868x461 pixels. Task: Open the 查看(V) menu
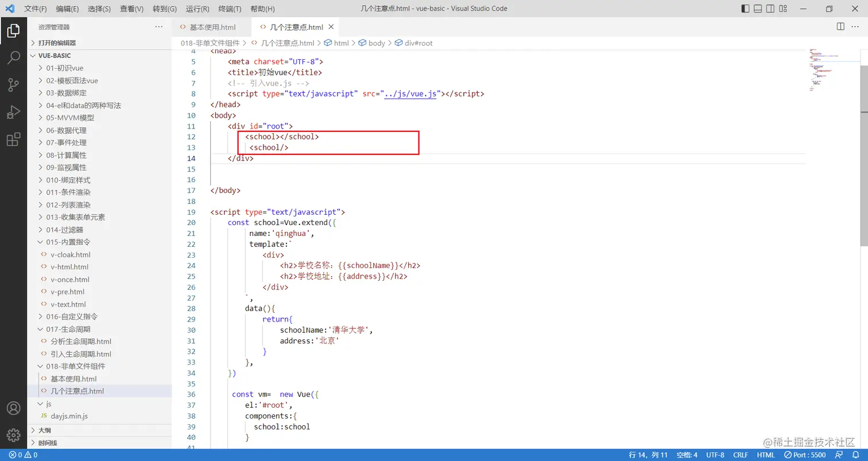click(x=132, y=9)
